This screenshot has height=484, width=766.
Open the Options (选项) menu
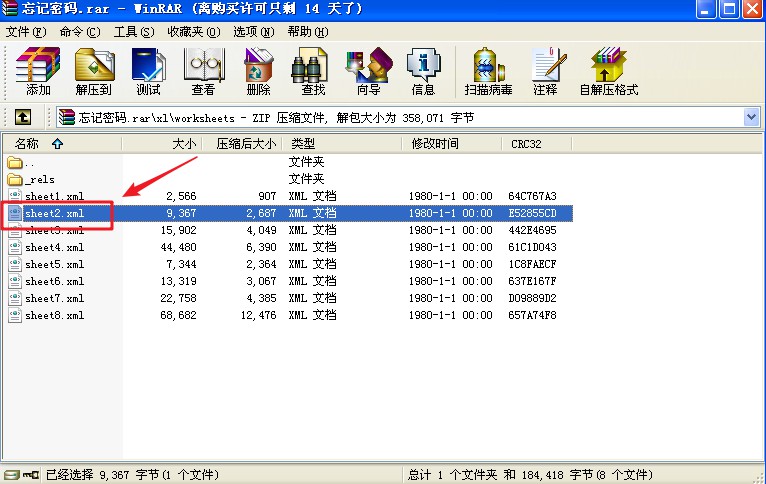(x=254, y=32)
